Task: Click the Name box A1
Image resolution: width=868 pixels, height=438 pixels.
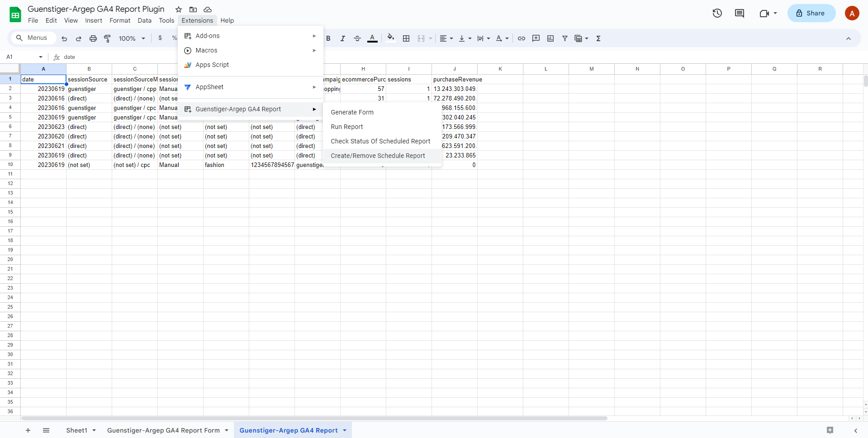Action: 24,57
